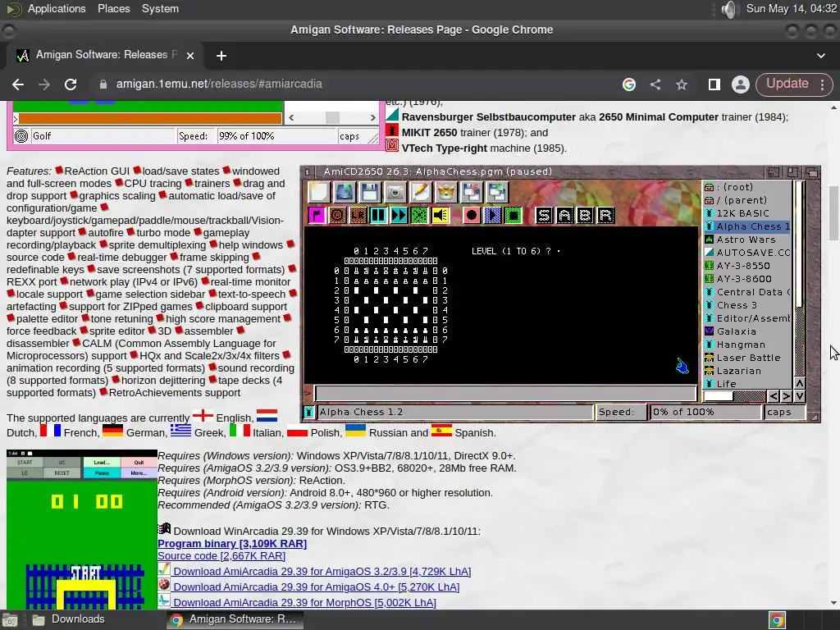Screen dimensions: 840x630
Task: Click the pencil edit icon in AmiArcadia toolbar
Action: 421,192
